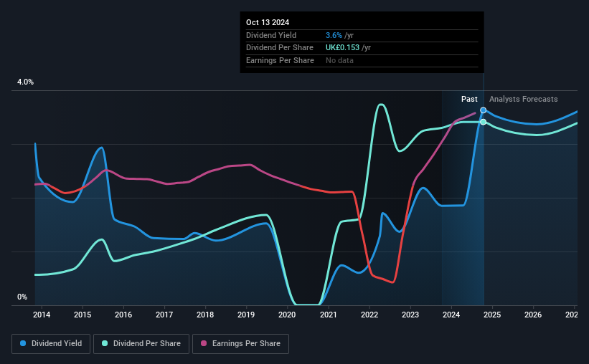
Task: Click the '4.0%' y-axis label
Action: click(25, 82)
